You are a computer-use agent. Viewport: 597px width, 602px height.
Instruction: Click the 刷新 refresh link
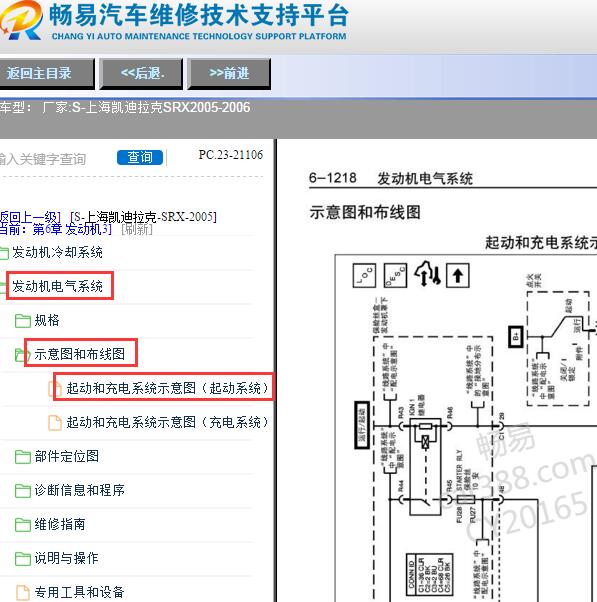click(x=137, y=230)
